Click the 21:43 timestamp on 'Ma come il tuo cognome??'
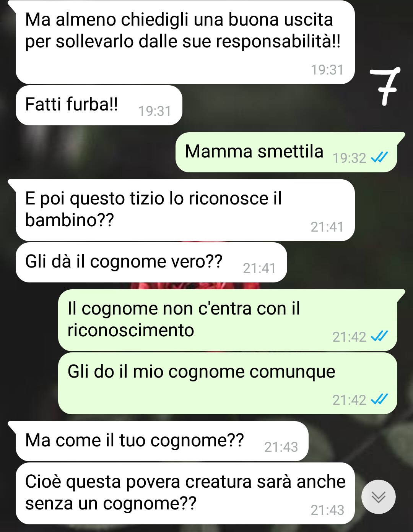 [x=281, y=447]
